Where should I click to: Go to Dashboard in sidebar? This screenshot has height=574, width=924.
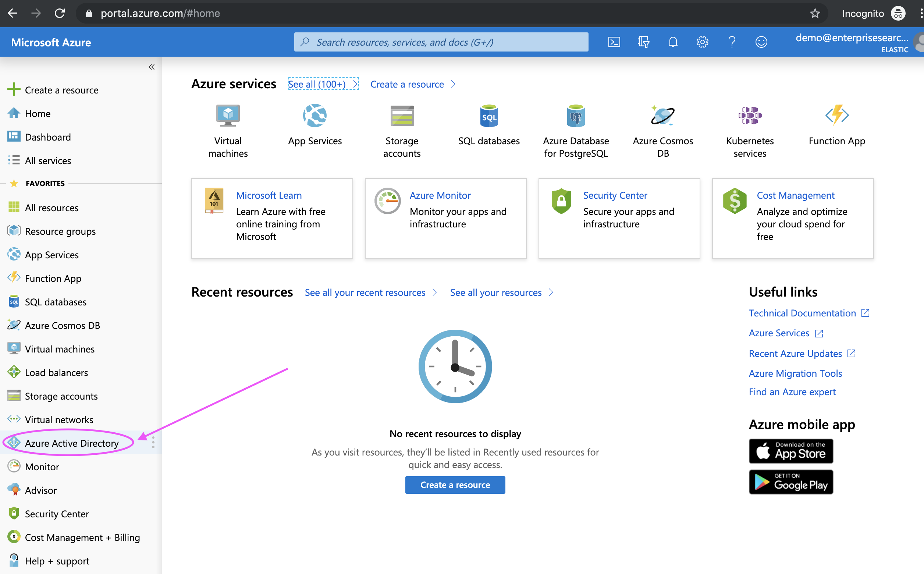47,137
